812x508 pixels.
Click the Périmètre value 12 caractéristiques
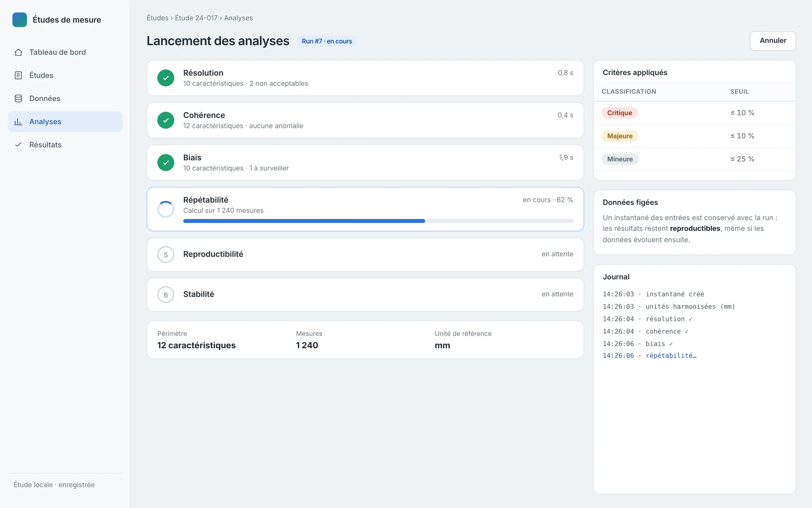pyautogui.click(x=196, y=345)
